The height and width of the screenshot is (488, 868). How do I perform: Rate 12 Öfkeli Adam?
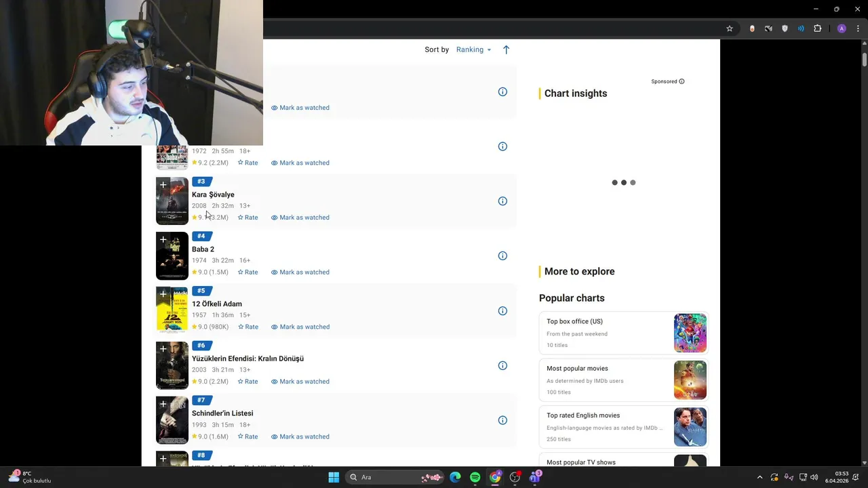tap(248, 327)
